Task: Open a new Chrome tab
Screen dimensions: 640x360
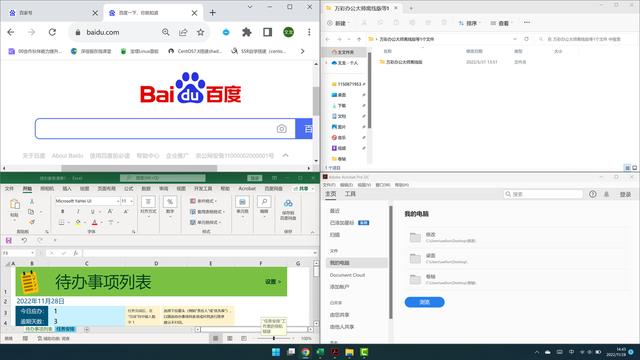Action: [x=213, y=13]
